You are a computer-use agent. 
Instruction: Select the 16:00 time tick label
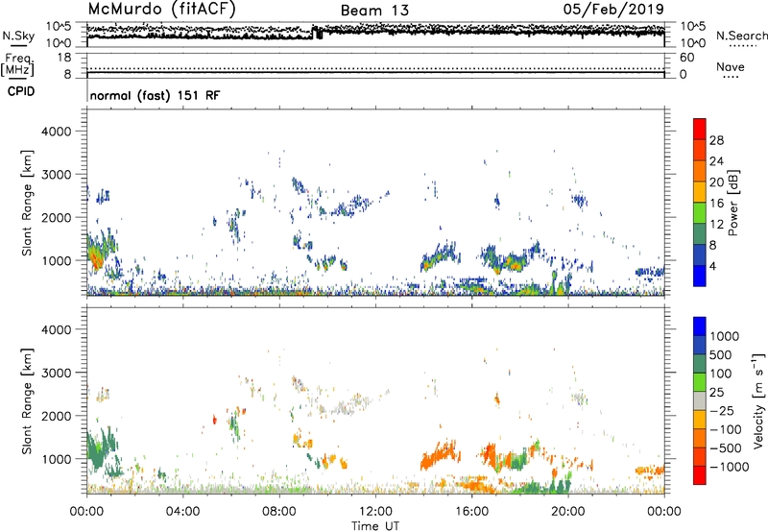(471, 512)
